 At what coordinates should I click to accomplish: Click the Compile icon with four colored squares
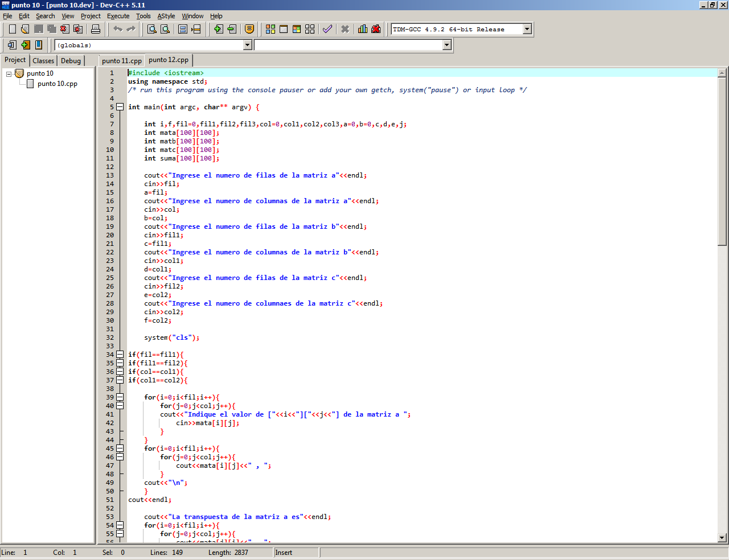tap(271, 29)
